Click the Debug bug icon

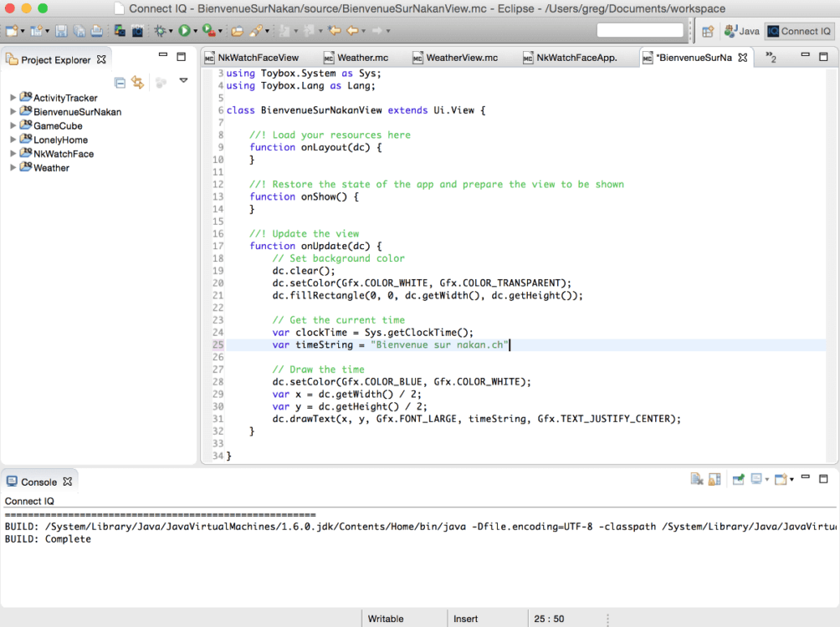[x=160, y=31]
